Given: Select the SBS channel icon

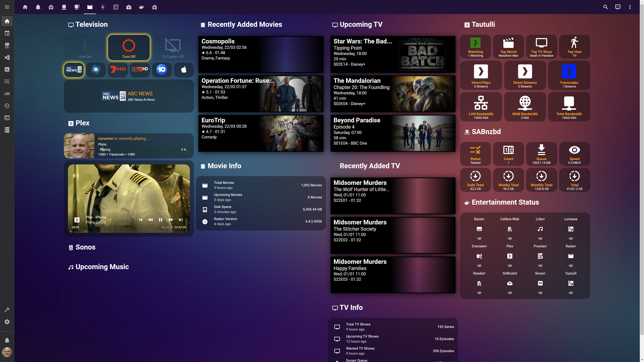Looking at the screenshot, I should coord(96,69).
